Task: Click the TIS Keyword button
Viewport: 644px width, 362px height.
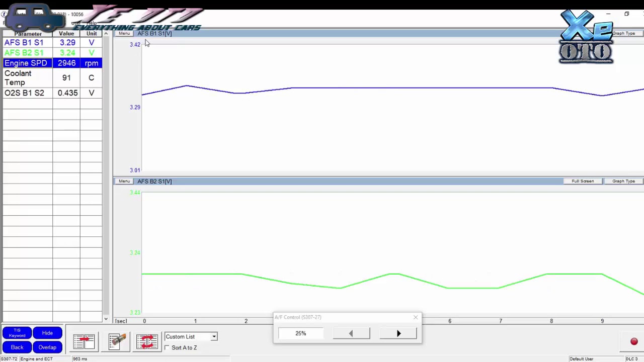Action: pyautogui.click(x=17, y=333)
